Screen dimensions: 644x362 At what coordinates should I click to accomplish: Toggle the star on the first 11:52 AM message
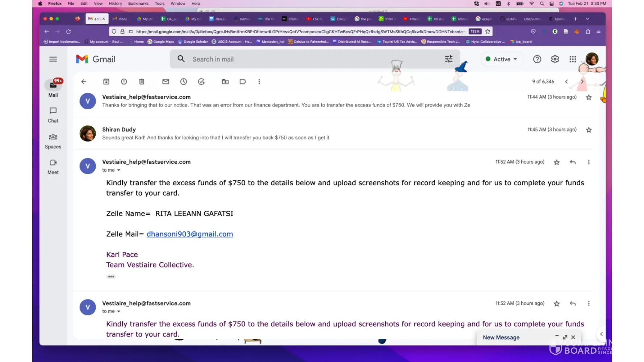(x=557, y=162)
